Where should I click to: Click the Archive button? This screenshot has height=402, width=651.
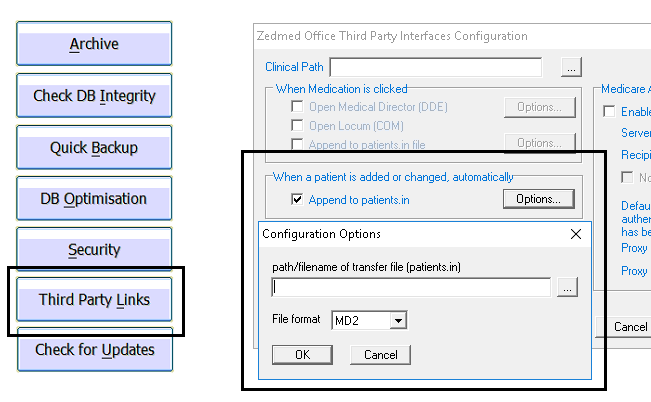tap(94, 44)
